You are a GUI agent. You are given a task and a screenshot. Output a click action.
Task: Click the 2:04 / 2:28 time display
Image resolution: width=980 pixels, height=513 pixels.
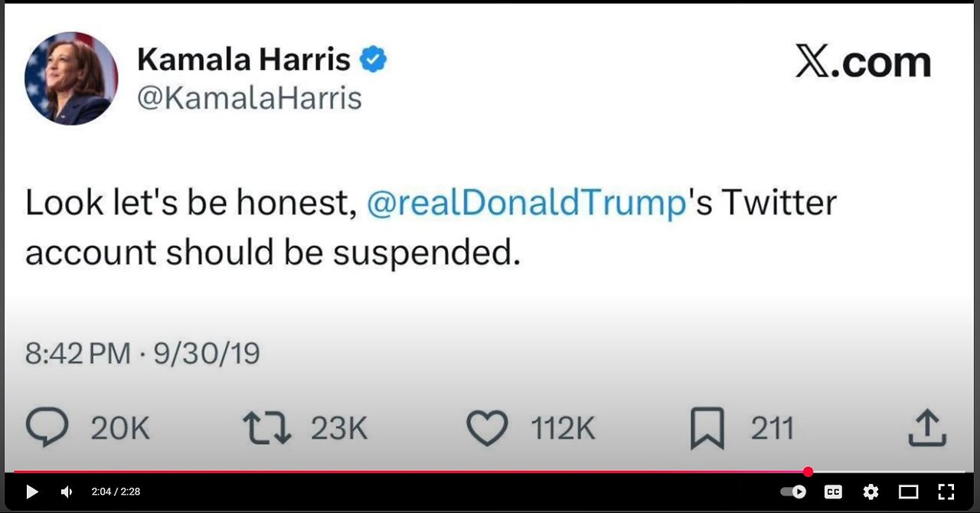pyautogui.click(x=116, y=492)
